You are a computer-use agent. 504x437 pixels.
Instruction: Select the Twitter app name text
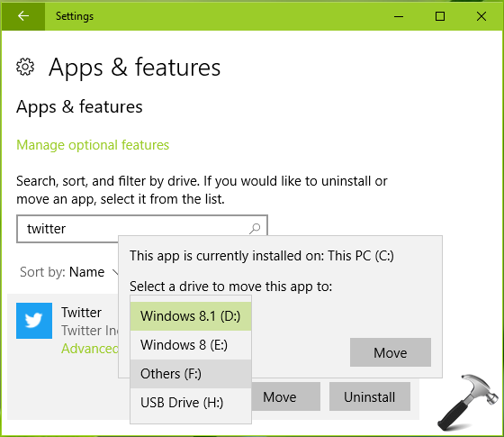pyautogui.click(x=82, y=313)
